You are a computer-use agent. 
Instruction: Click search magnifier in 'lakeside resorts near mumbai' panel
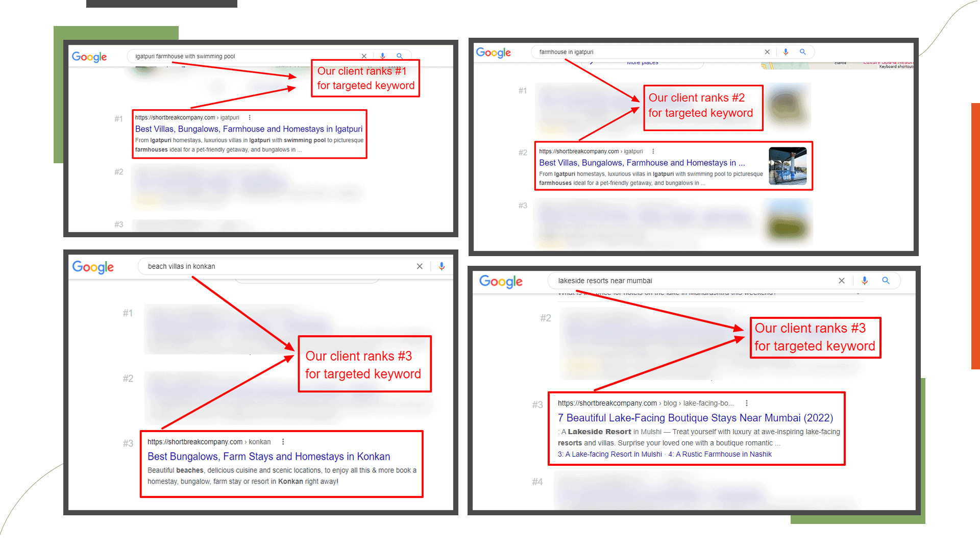coord(886,281)
